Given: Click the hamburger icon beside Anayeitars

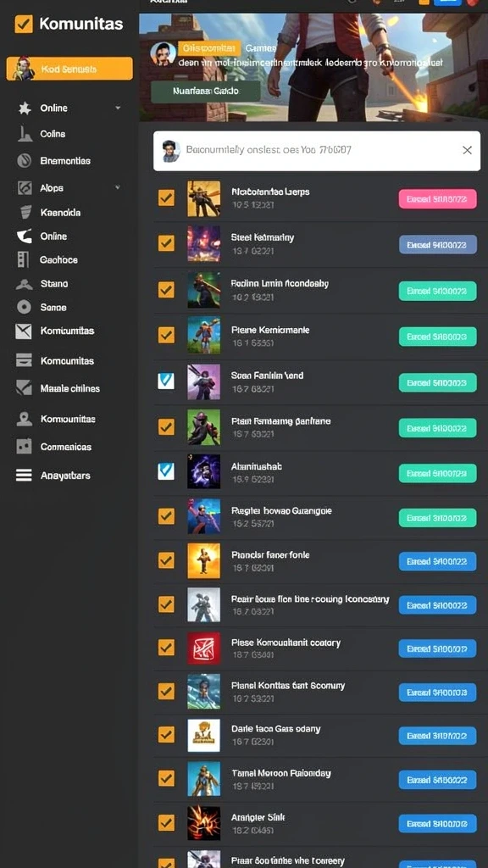Looking at the screenshot, I should pyautogui.click(x=24, y=475).
